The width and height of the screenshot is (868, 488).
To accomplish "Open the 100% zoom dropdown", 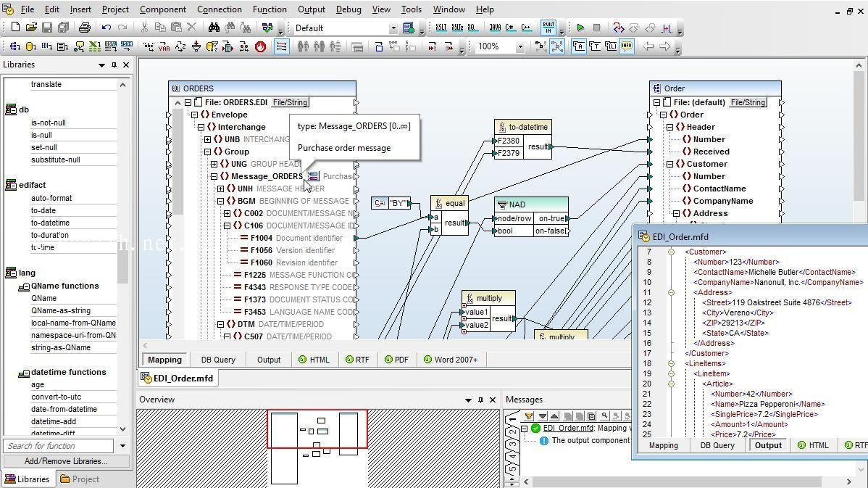I will click(519, 47).
